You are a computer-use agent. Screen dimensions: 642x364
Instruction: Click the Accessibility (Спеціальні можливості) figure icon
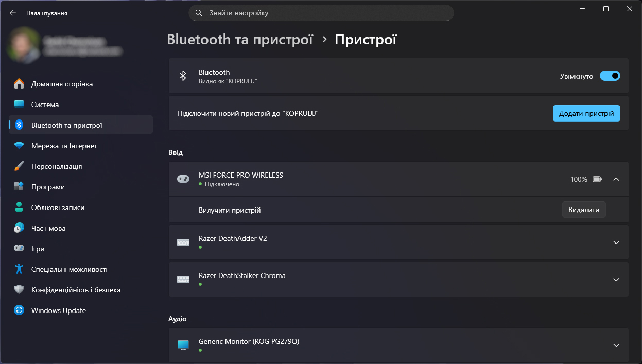click(x=19, y=269)
